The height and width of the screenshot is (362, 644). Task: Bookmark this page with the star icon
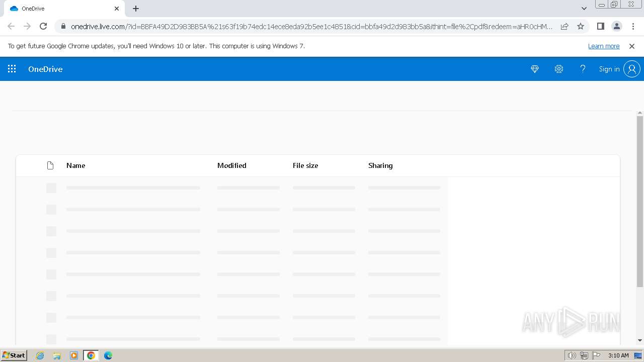[581, 26]
